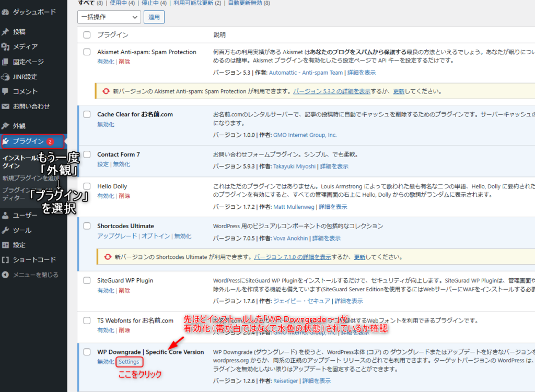Delete TS Webfonts using 削除 link

click(124, 330)
